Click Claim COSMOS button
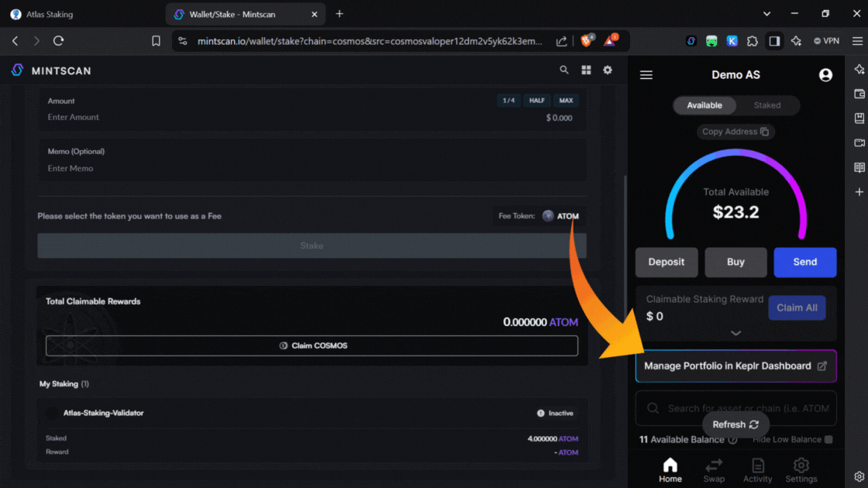The height and width of the screenshot is (488, 868). [x=312, y=345]
